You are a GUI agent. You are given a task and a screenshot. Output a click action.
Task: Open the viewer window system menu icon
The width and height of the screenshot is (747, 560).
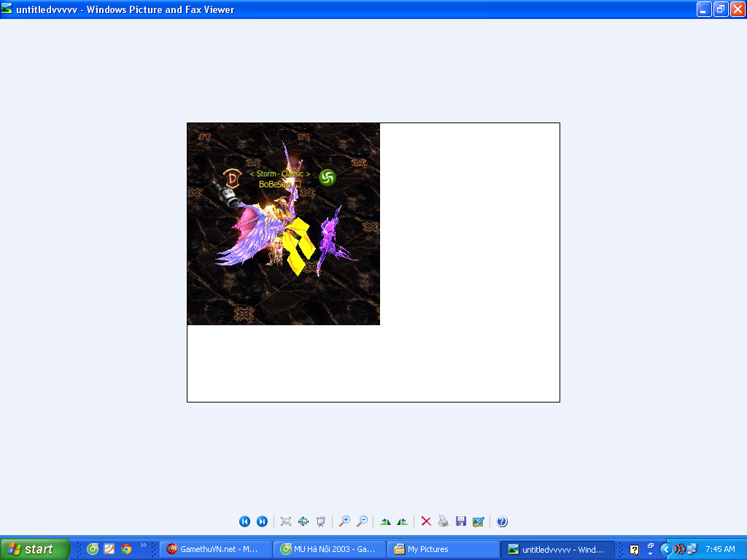pyautogui.click(x=7, y=9)
